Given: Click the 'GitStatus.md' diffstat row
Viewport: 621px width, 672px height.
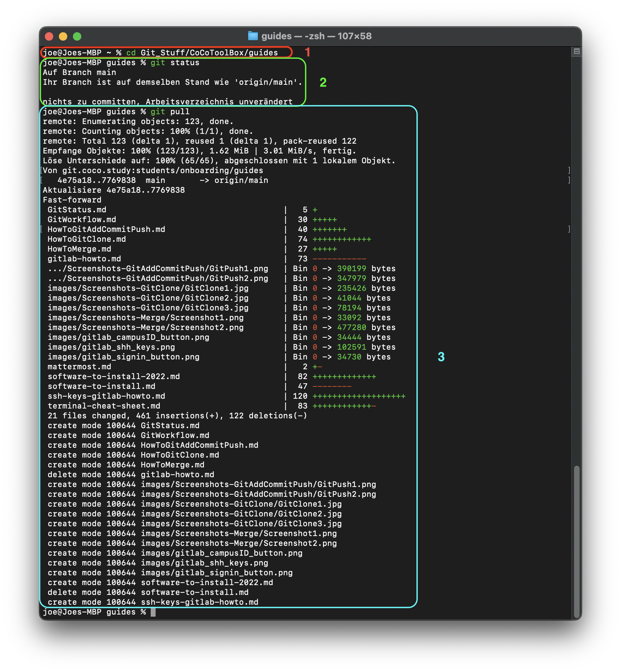Looking at the screenshot, I should pyautogui.click(x=182, y=210).
